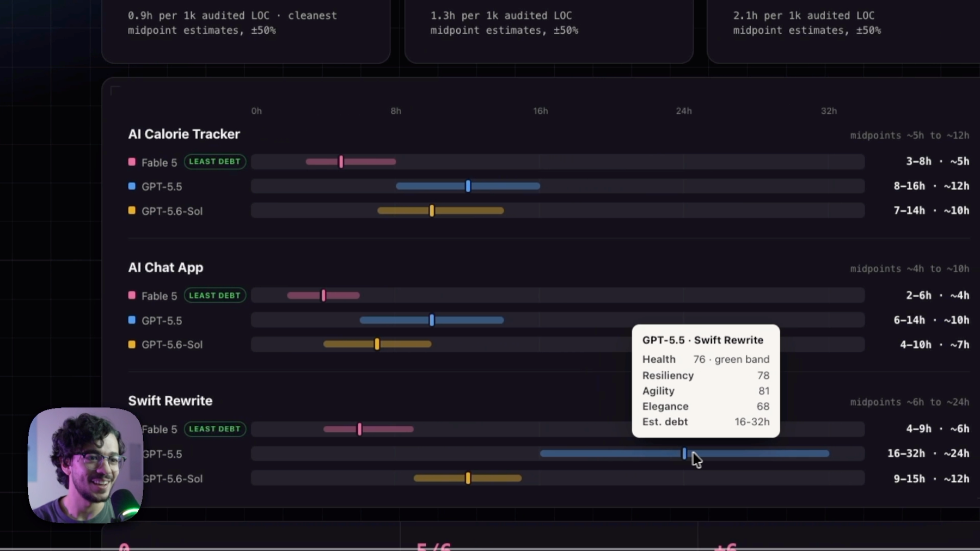
Task: Click the "7–14h · ~10h" estimate value
Action: (x=932, y=211)
